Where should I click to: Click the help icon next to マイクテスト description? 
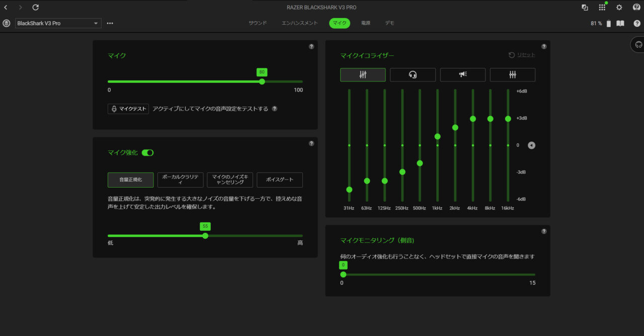click(x=274, y=109)
